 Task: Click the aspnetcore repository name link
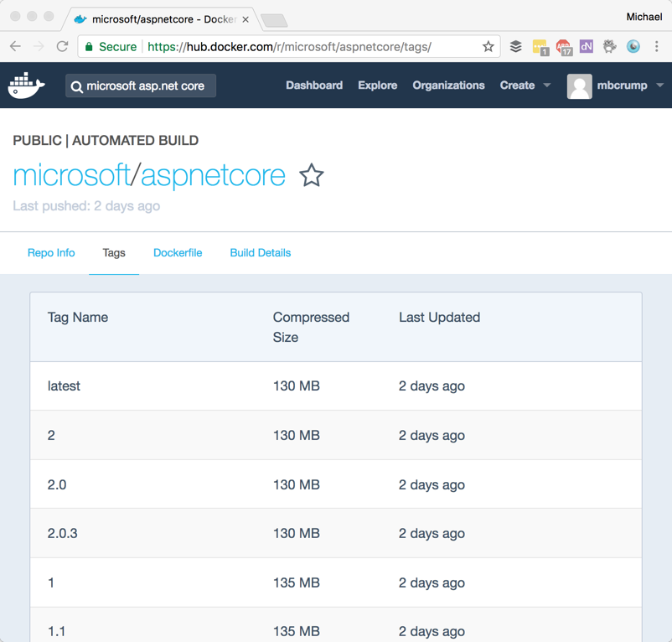click(x=213, y=176)
